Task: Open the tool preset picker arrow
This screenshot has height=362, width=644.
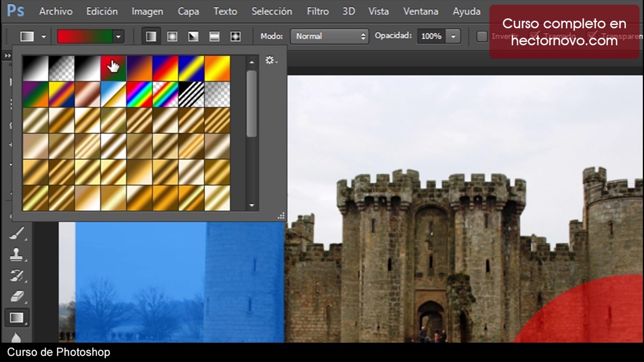Action: tap(44, 37)
